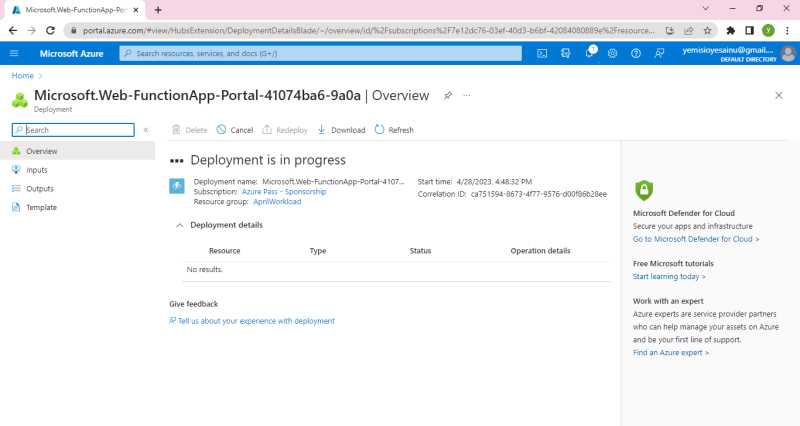Pin the deployment blade to dashboard
Image resolution: width=800 pixels, height=426 pixels.
click(x=447, y=95)
